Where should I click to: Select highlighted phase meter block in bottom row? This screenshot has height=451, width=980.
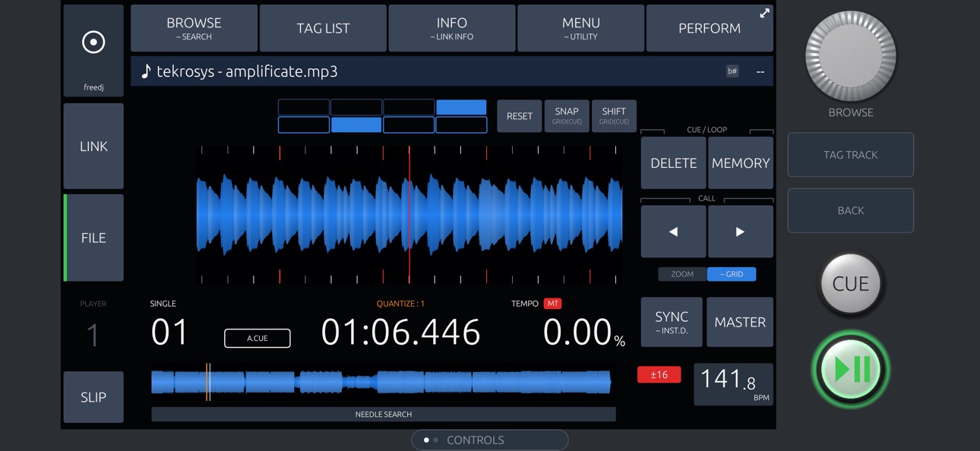(x=356, y=125)
